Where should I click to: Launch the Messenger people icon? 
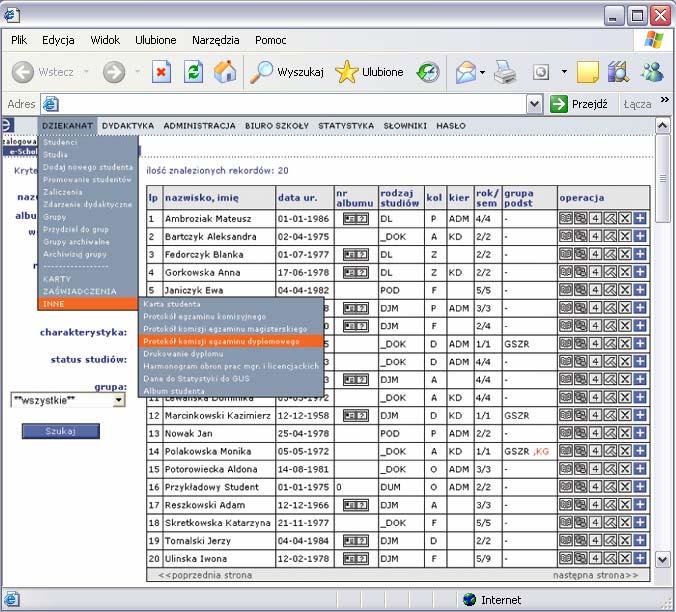652,72
